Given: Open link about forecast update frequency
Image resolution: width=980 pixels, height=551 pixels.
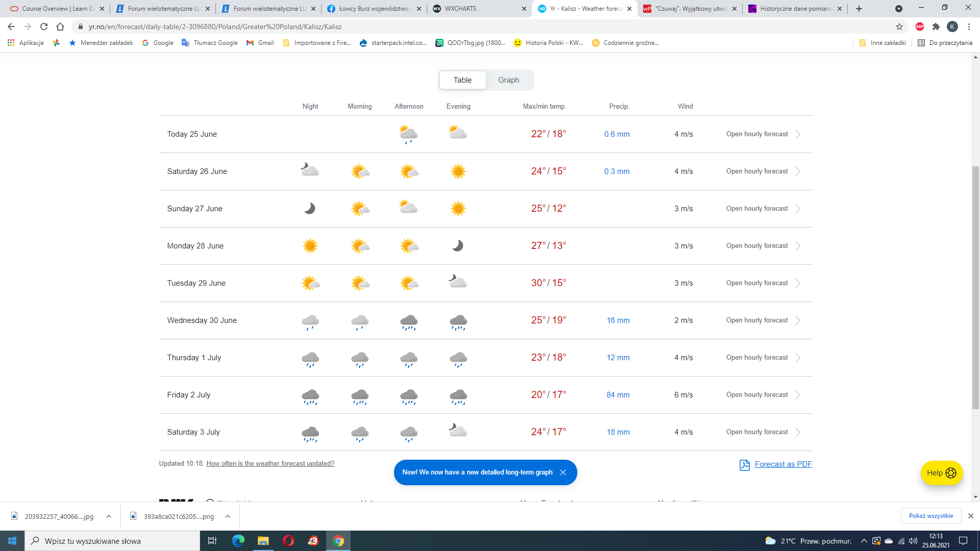Looking at the screenshot, I should pos(270,464).
